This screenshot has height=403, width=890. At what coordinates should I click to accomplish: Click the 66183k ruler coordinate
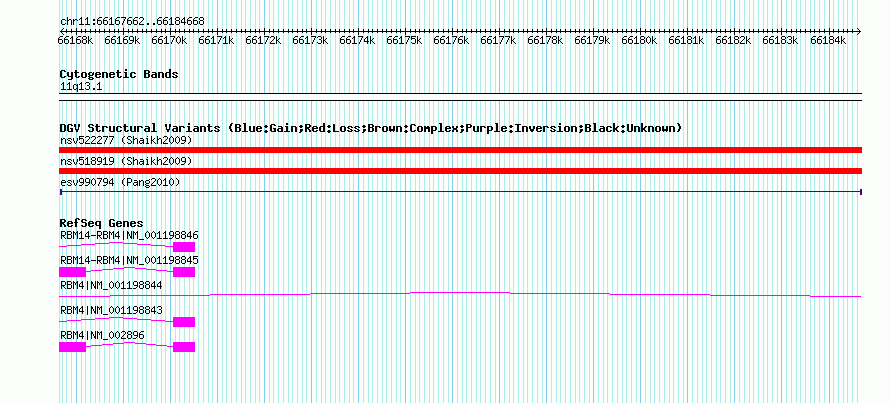(780, 40)
